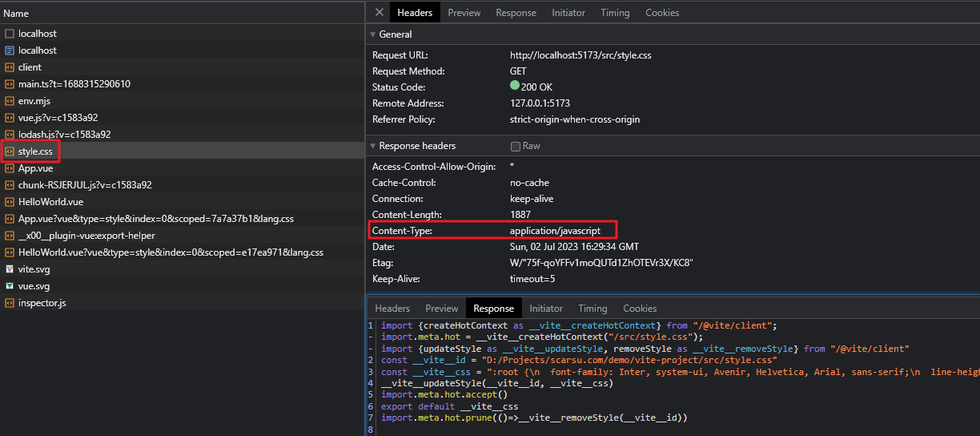Click the icon next to env.mjs
Screen dimensions: 980x436
[x=10, y=101]
